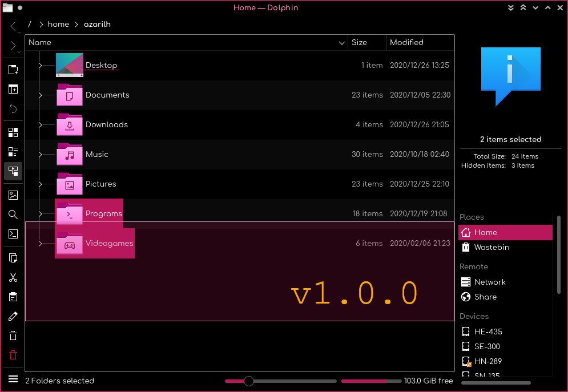Open Share in Remote section
The image size is (568, 392).
click(x=505, y=297)
